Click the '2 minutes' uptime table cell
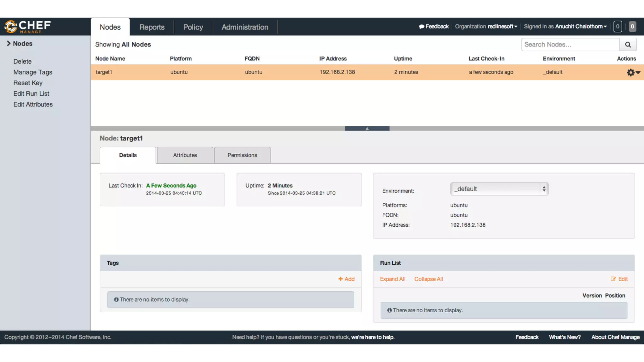The image size is (644, 362). pyautogui.click(x=406, y=72)
